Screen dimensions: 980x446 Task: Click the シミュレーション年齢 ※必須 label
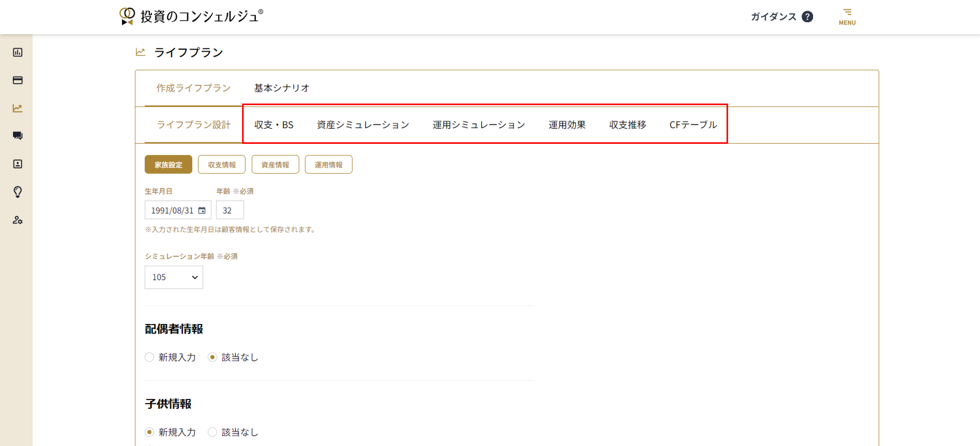click(191, 256)
